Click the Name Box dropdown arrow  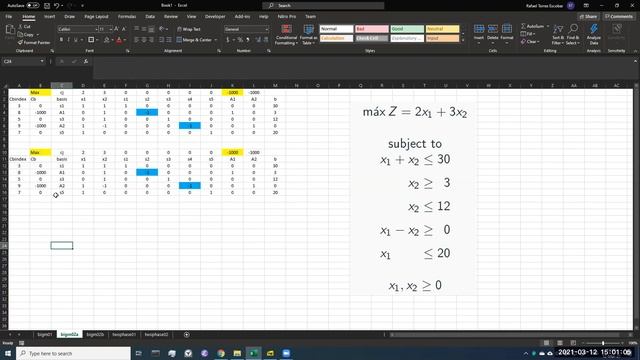click(42, 61)
